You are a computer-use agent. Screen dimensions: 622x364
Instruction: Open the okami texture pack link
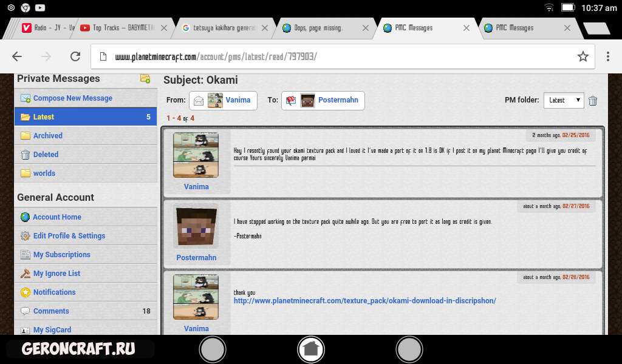(x=364, y=301)
